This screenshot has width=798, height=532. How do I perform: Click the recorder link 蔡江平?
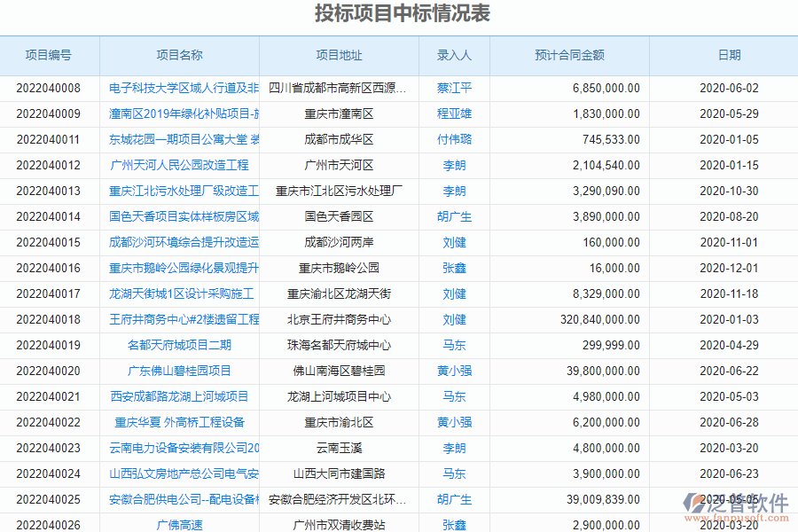[453, 88]
